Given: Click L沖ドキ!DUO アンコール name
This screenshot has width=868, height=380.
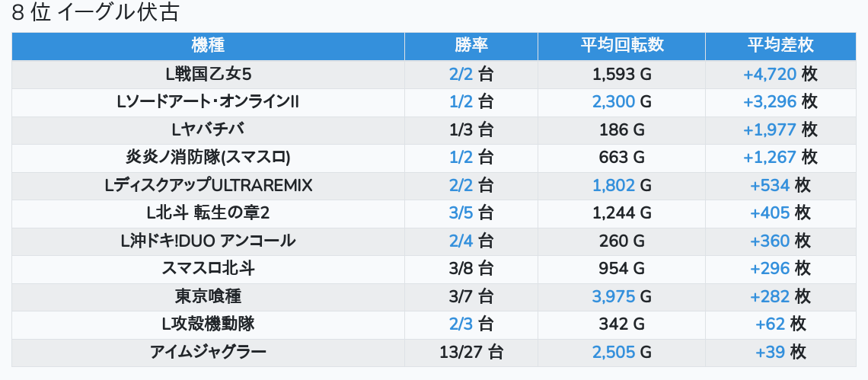Looking at the screenshot, I should [208, 241].
